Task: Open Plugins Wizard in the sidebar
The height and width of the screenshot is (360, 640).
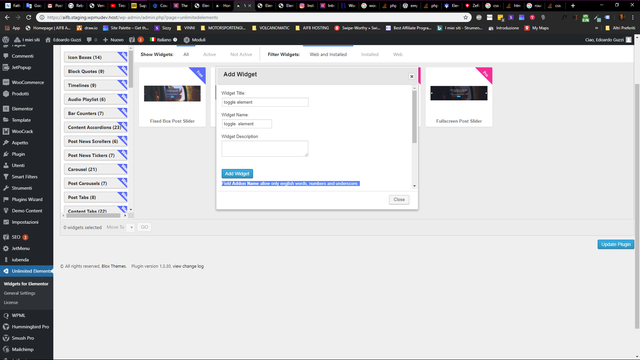Action: 27,200
